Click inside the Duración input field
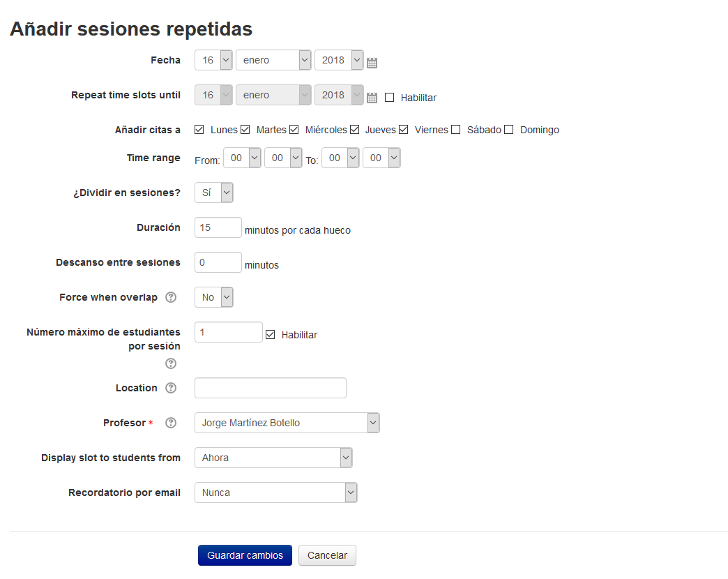Viewport: 728px width, 579px height. [218, 227]
